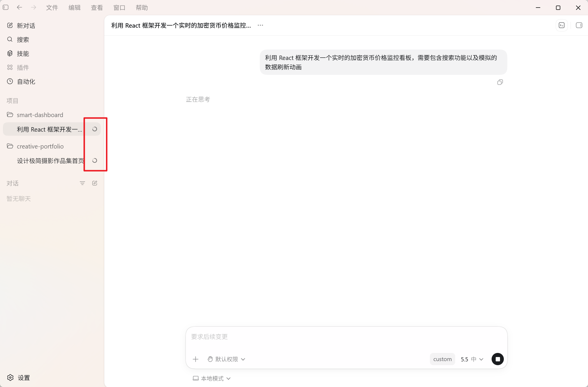Open the 自动化 page

(52, 82)
